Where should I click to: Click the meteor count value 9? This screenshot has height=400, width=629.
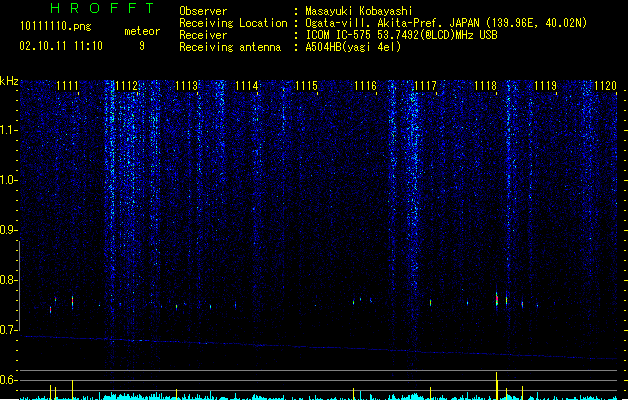[x=142, y=46]
